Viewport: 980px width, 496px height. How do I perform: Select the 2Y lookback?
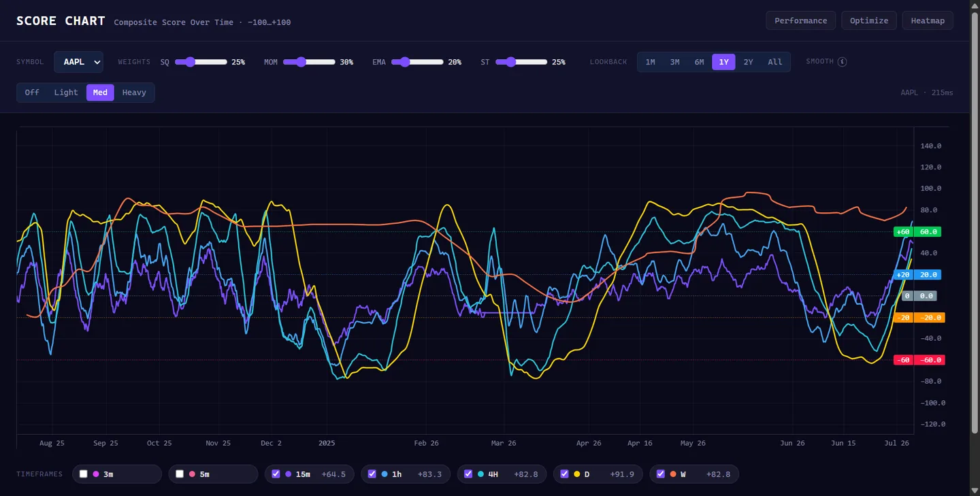click(748, 62)
